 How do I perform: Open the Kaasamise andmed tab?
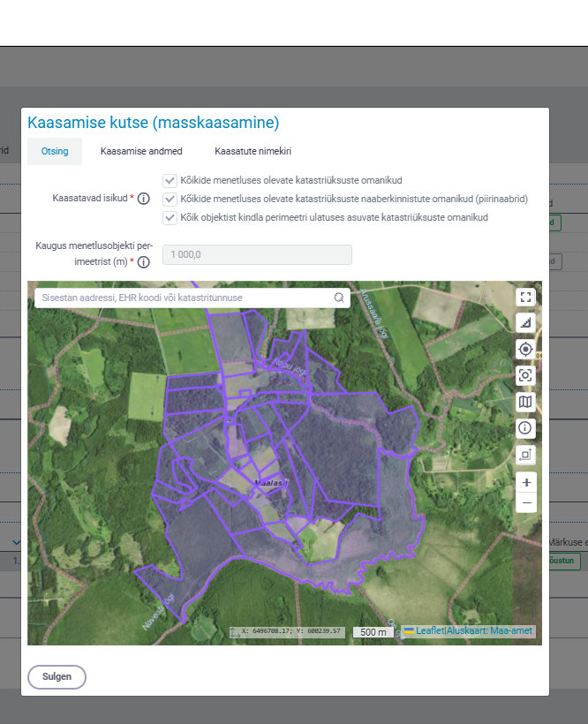(x=141, y=151)
